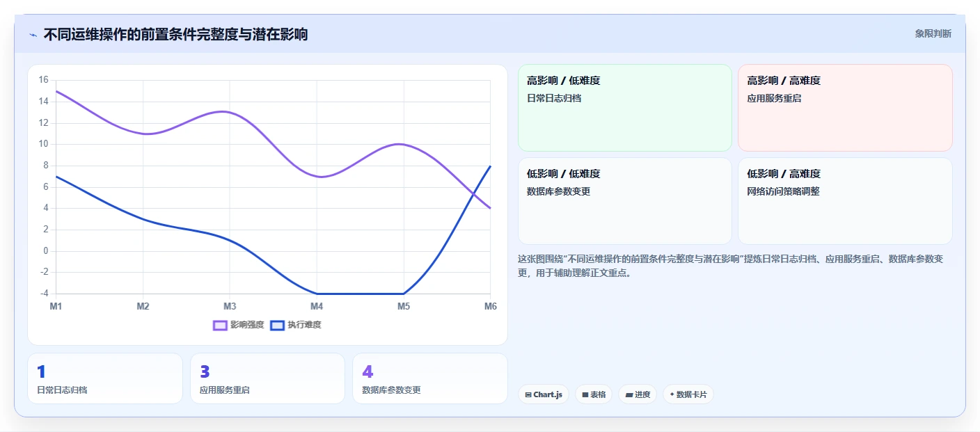This screenshot has height=432, width=980.
Task: Open the 高影响 / 高难度 quadrant card
Action: click(845, 108)
